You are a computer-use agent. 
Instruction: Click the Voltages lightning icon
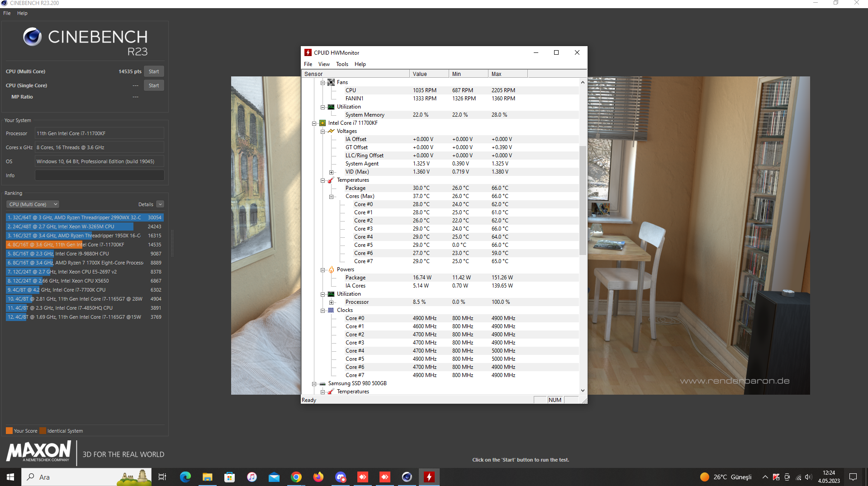click(x=331, y=131)
